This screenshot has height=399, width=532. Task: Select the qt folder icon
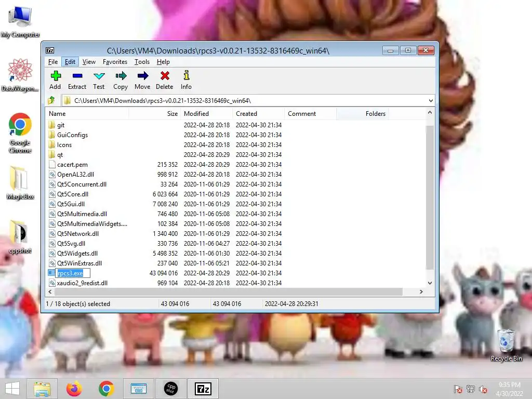51,155
